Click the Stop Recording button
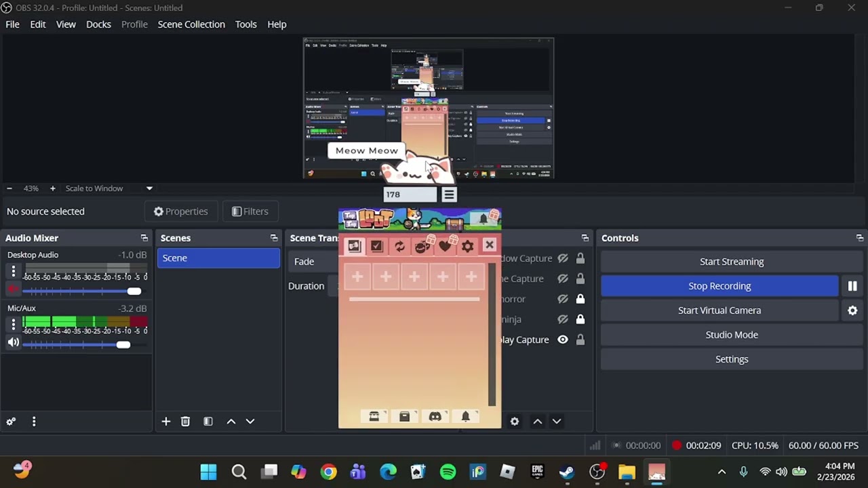868x488 pixels. (719, 286)
